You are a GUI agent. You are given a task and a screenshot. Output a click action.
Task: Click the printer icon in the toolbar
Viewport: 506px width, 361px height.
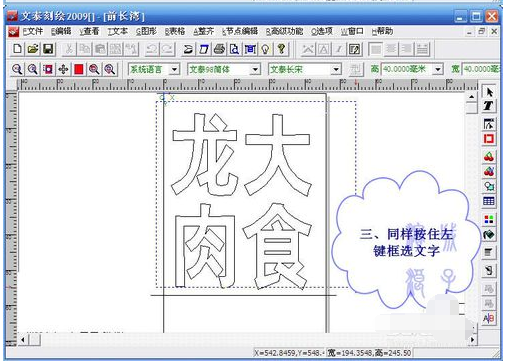219,49
